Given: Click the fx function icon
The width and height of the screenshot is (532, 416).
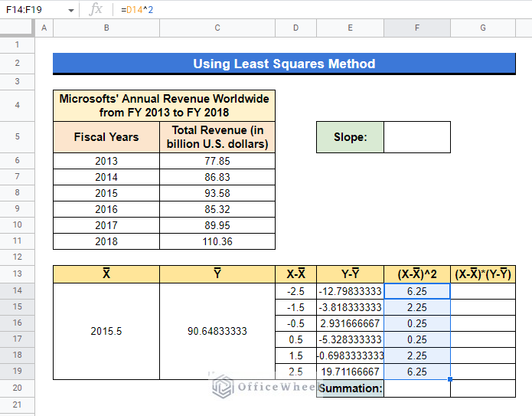Looking at the screenshot, I should click(x=96, y=9).
